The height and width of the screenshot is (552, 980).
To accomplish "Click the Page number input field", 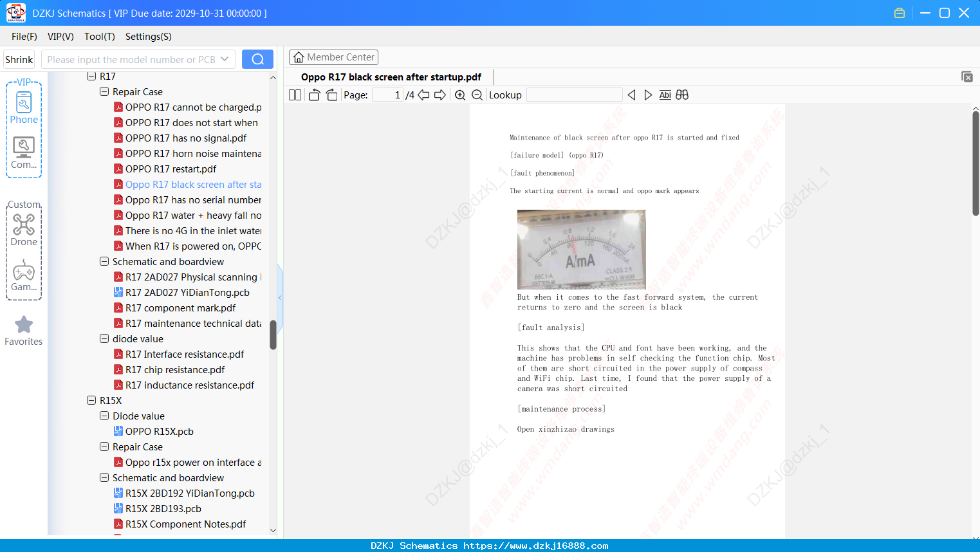I will click(388, 95).
